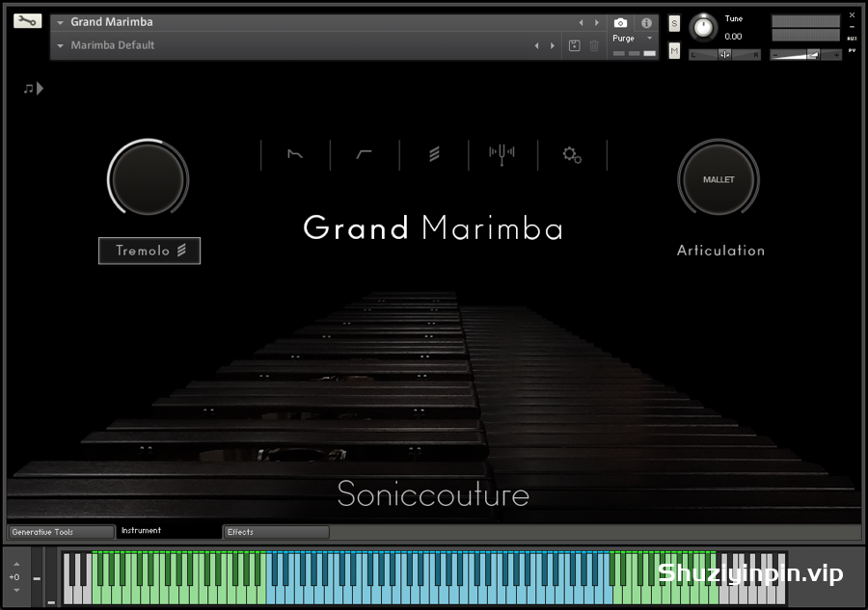Minimize the instrument header with minus button
The image size is (868, 610).
point(852,27)
